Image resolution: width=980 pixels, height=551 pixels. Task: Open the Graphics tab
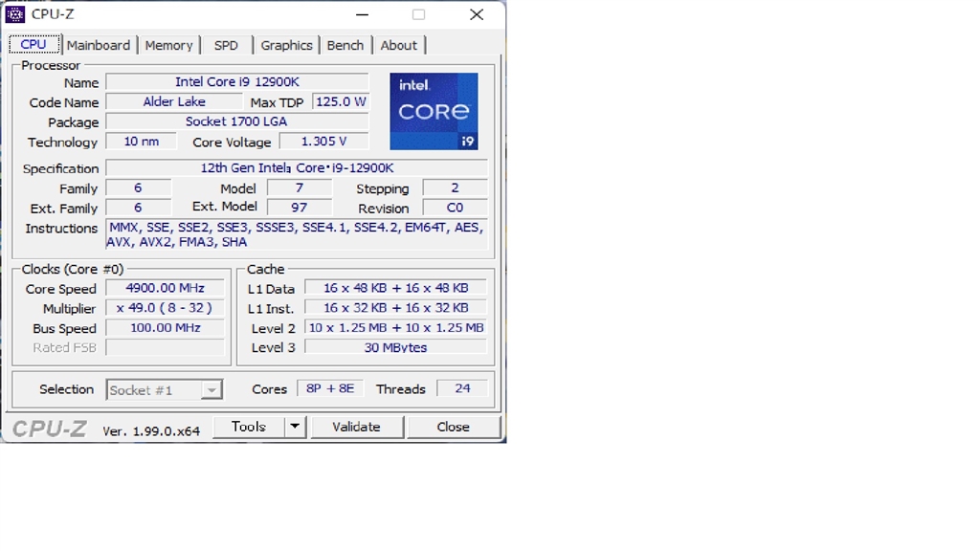[x=286, y=45]
